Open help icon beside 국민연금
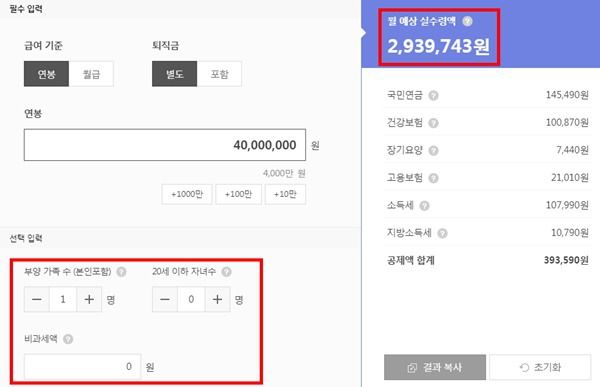600x387 pixels. (433, 95)
